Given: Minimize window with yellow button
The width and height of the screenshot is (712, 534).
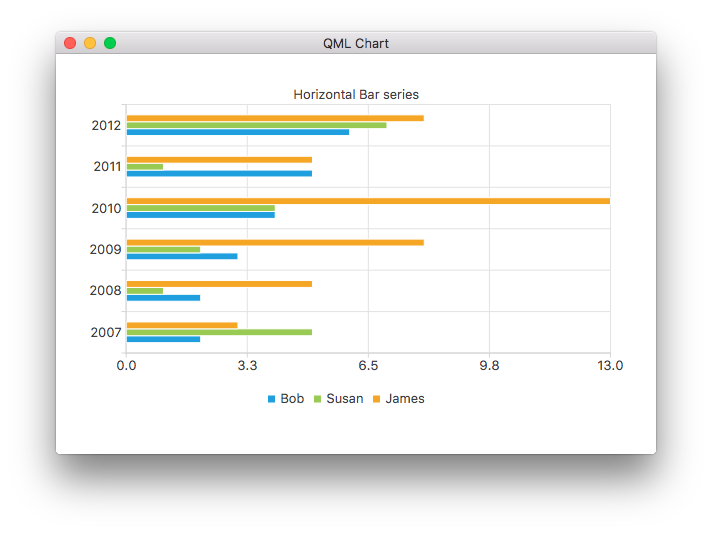Looking at the screenshot, I should pos(90,43).
